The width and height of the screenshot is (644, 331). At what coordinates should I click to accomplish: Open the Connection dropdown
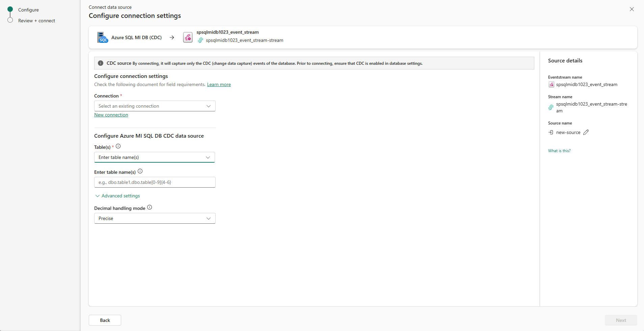pos(154,106)
